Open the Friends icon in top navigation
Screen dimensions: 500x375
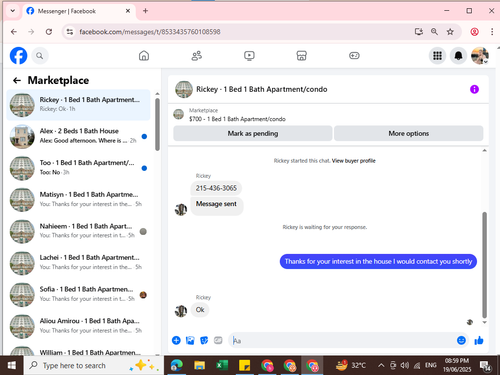click(x=197, y=56)
